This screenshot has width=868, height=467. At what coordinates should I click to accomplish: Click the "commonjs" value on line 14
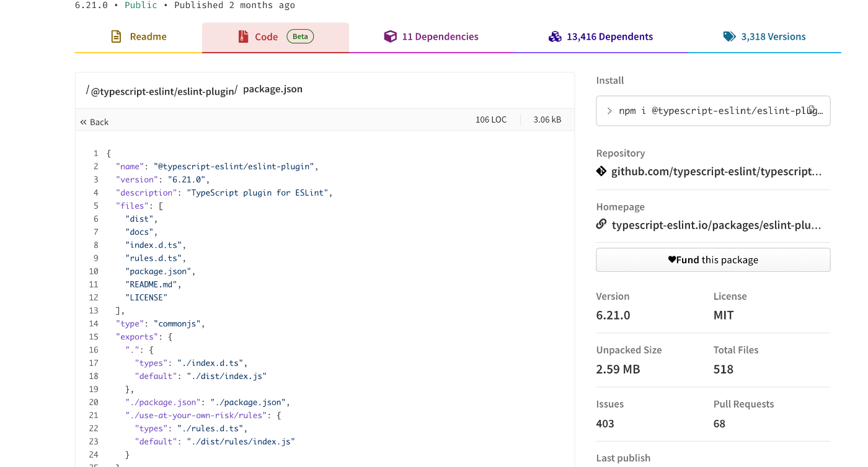(x=177, y=323)
